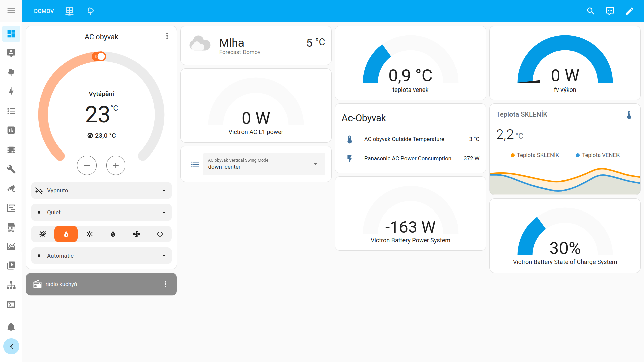Open terminal icon in sidebar
The width and height of the screenshot is (644, 362).
[x=11, y=305]
